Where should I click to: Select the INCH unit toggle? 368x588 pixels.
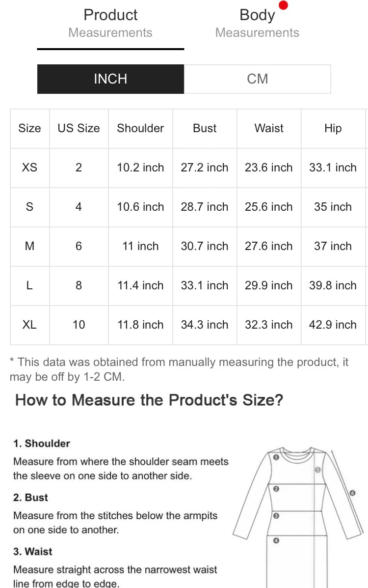point(110,79)
